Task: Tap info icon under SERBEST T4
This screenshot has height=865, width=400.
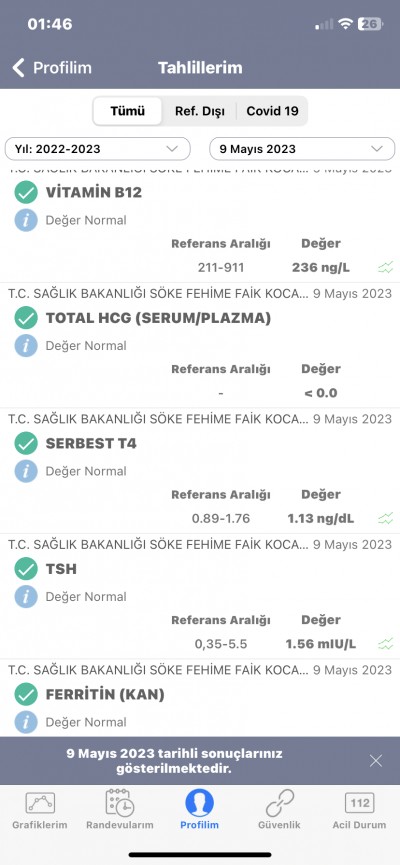Action: point(26,471)
